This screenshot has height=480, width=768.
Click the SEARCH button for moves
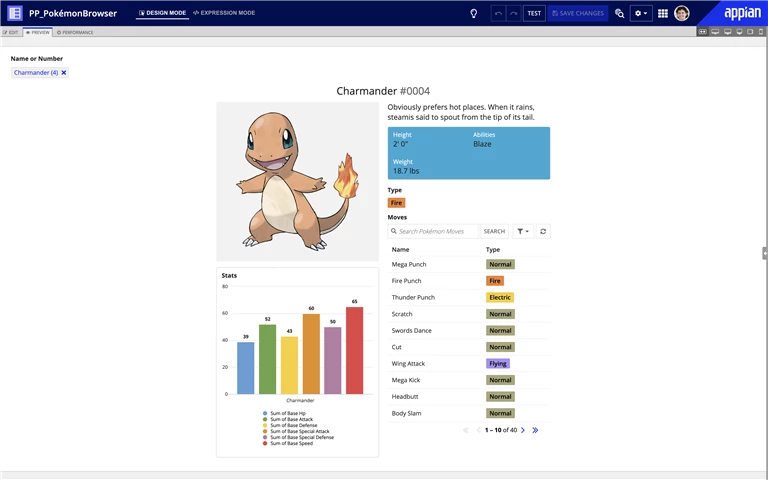[x=494, y=231]
